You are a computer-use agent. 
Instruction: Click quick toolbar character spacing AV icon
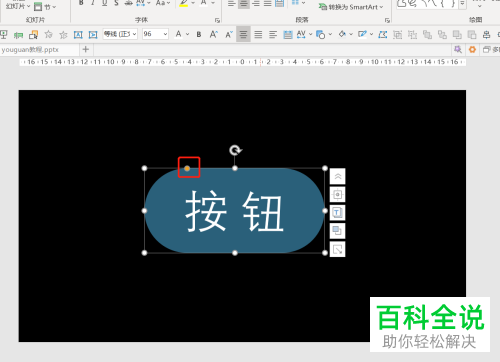point(301,34)
